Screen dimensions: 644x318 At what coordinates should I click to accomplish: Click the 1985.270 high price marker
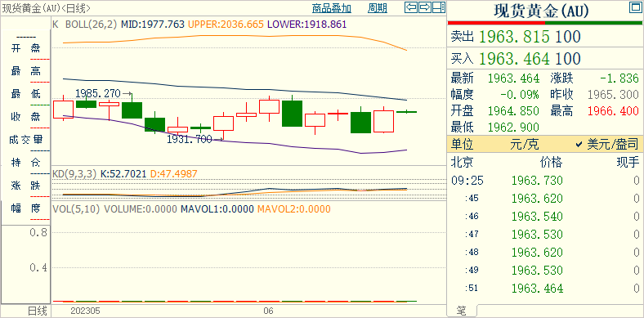point(99,93)
